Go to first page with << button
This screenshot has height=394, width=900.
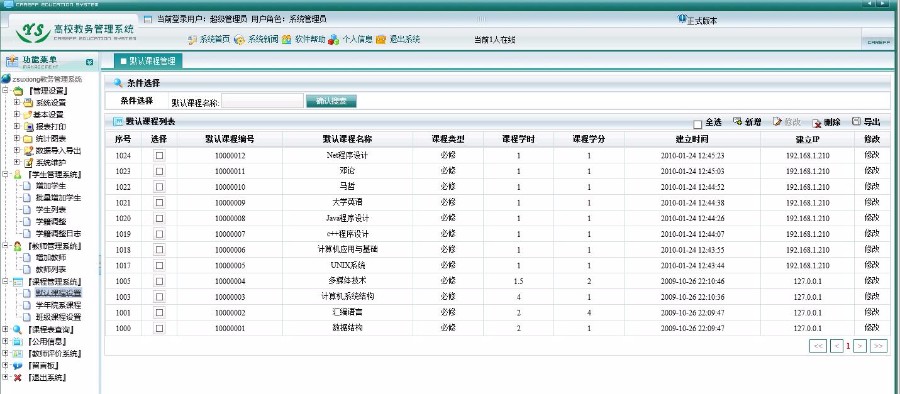pyautogui.click(x=818, y=346)
